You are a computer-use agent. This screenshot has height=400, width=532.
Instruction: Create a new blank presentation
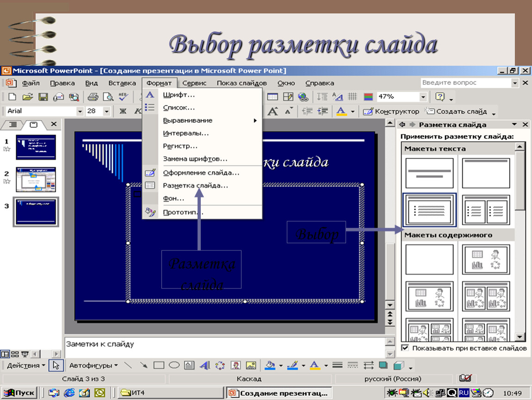point(12,97)
